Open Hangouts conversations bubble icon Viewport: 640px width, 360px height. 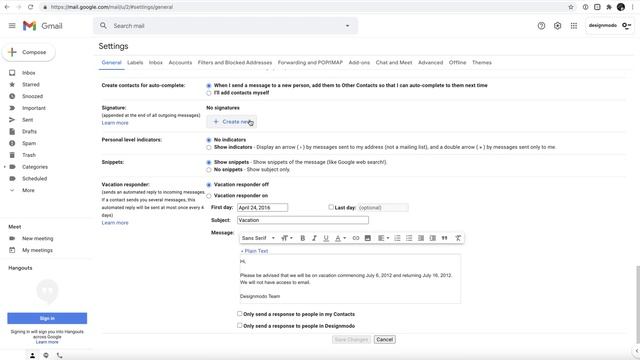[x=46, y=356]
